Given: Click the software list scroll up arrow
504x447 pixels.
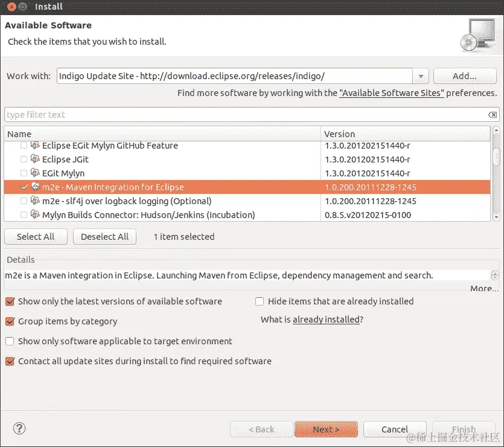Looking at the screenshot, I should (496, 130).
